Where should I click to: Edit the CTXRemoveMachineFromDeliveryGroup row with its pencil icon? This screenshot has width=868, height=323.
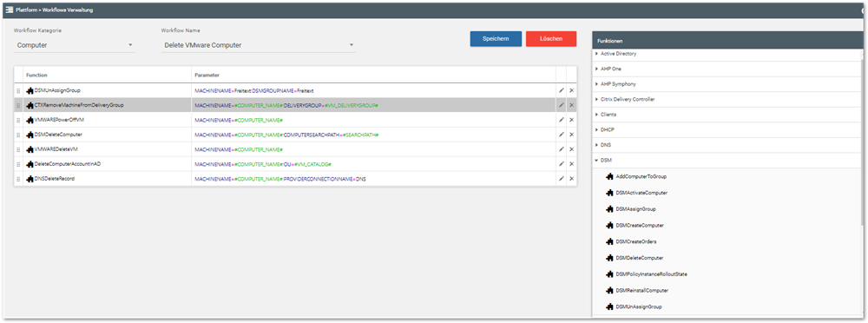point(562,105)
